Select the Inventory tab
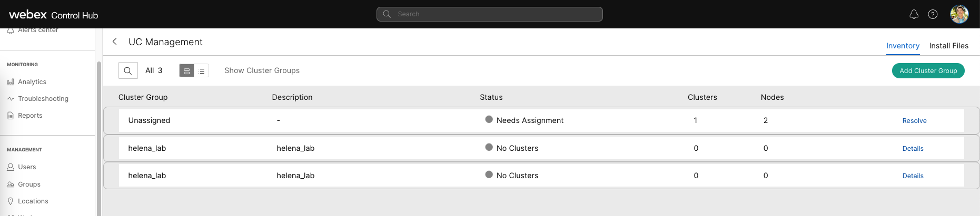Viewport: 980px width, 216px height. coord(903,46)
